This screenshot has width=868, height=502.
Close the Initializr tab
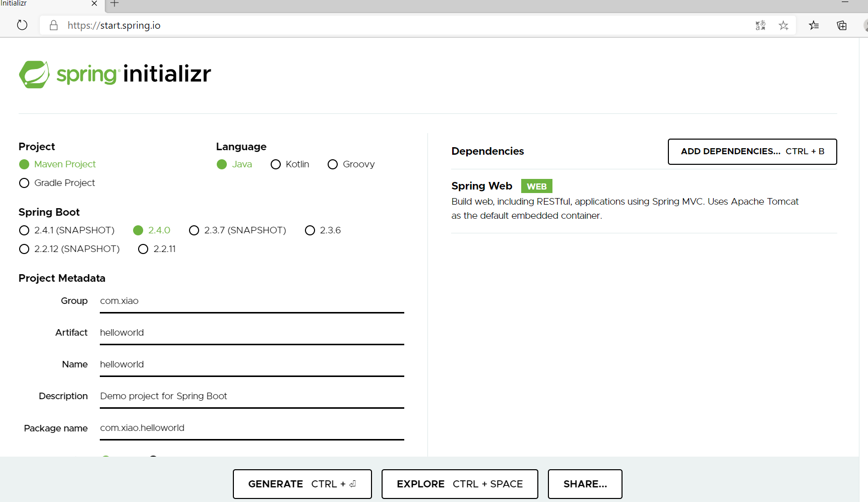94,4
